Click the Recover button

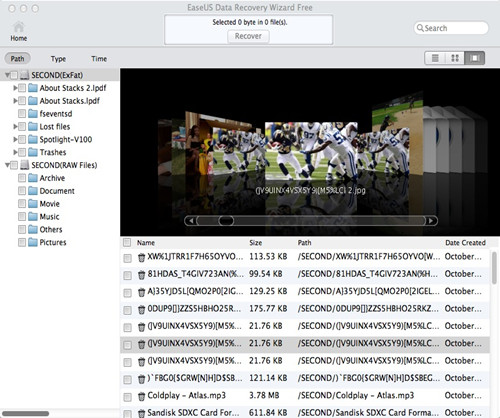coord(248,36)
